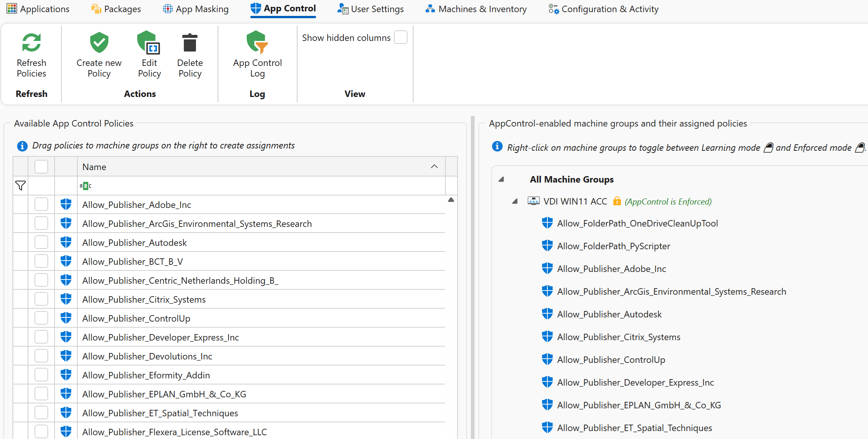Open the App Control Log
Screen dimensions: 868x439
click(x=257, y=42)
